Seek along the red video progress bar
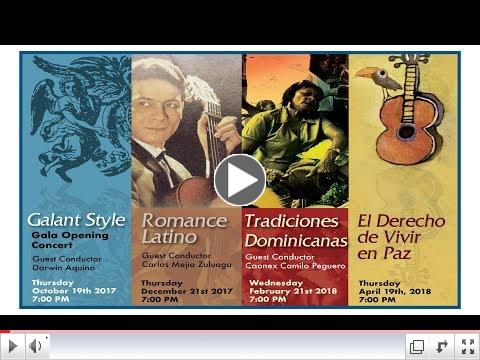The image size is (480, 360). click(240, 332)
